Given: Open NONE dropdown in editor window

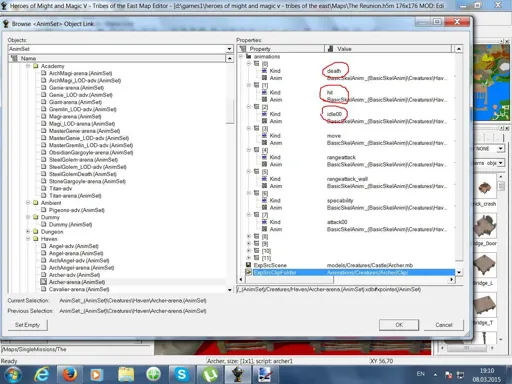Looking at the screenshot, I should tap(500, 148).
